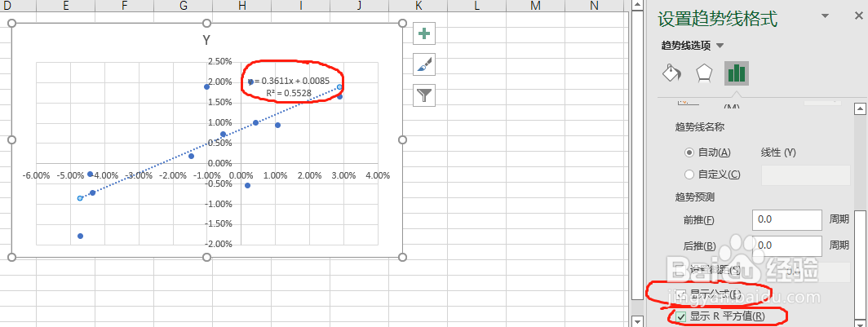Open the Chart Styles brush button

pyautogui.click(x=424, y=64)
